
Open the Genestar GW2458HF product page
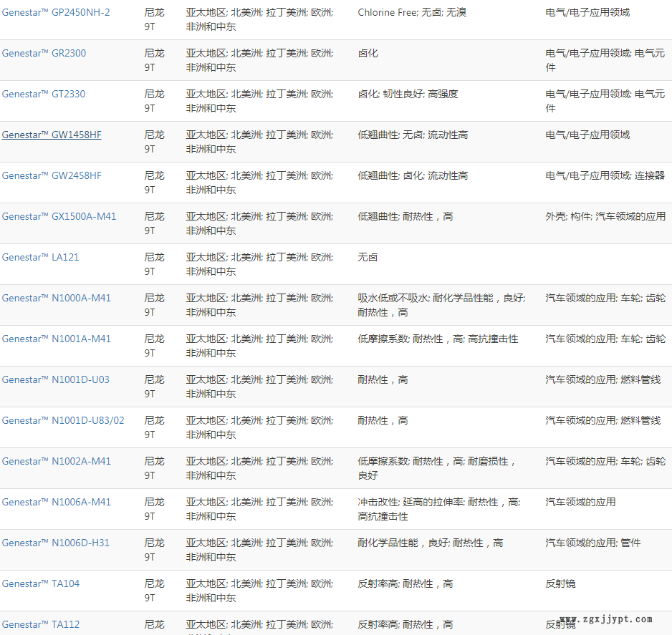point(52,175)
